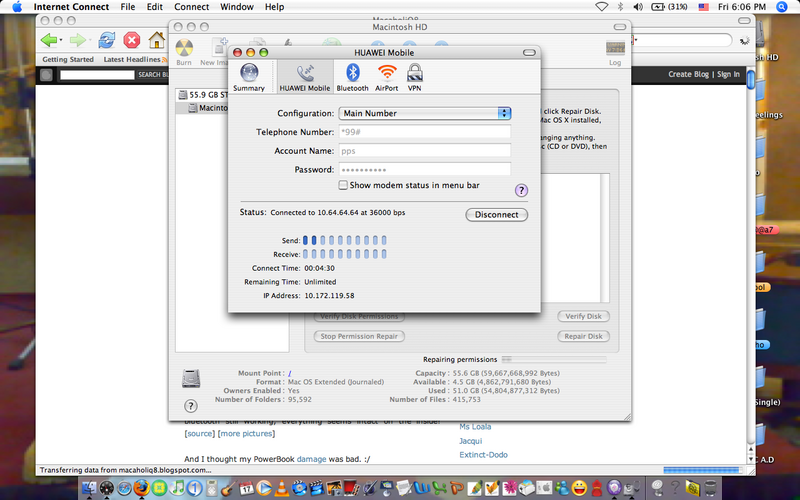800x500 pixels.
Task: Click the Firefox vertical scrollbar thumb
Action: pos(751,81)
